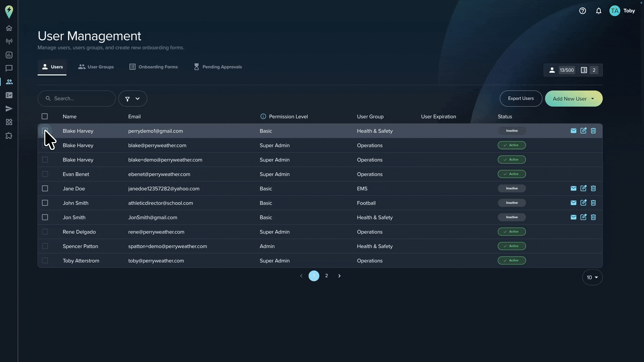Select checkbox for blake+demo@perryweather.com row
This screenshot has width=644, height=362.
click(45, 160)
